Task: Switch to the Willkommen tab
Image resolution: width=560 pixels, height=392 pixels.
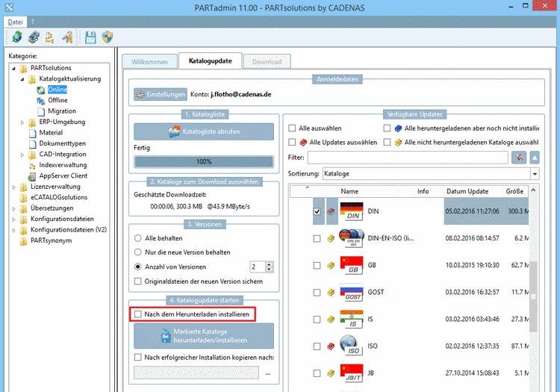Action: pyautogui.click(x=149, y=62)
